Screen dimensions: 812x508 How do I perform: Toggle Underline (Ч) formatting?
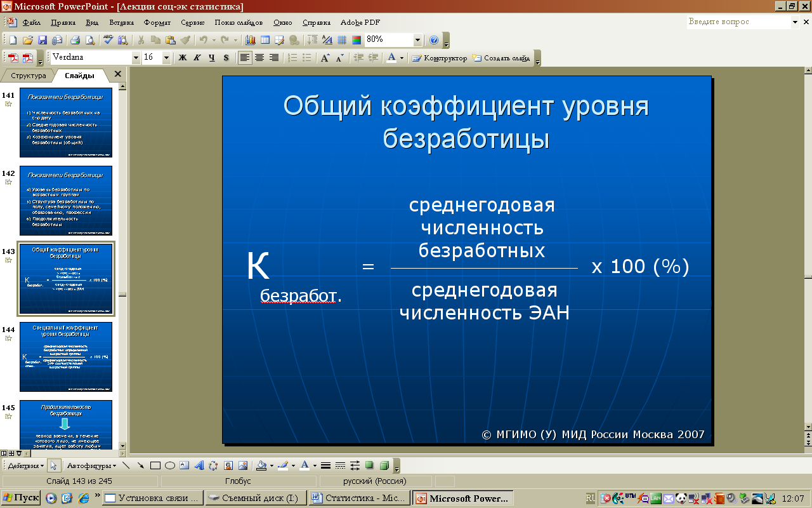click(212, 58)
